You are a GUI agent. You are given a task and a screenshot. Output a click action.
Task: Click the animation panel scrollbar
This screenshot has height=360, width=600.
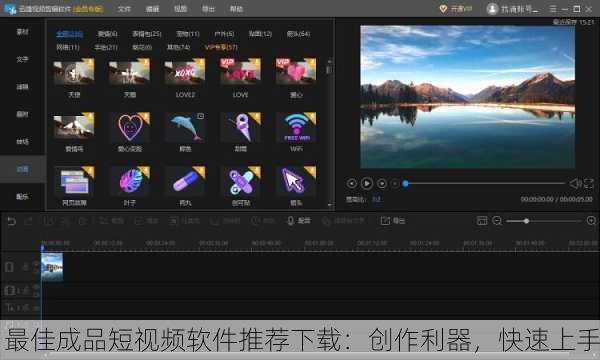tap(329, 70)
